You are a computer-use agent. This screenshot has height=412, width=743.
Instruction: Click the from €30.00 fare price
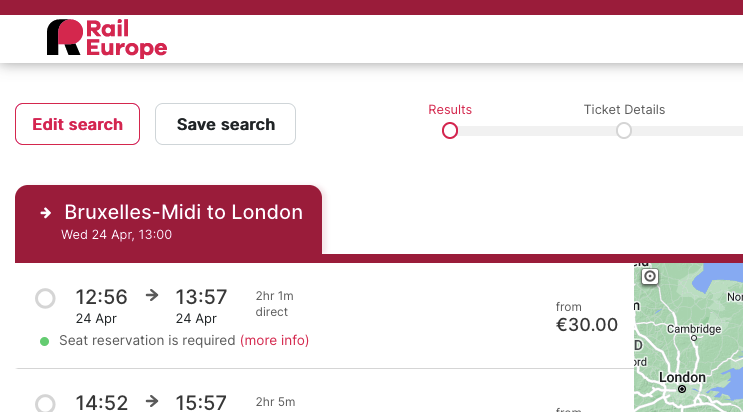pyautogui.click(x=587, y=317)
